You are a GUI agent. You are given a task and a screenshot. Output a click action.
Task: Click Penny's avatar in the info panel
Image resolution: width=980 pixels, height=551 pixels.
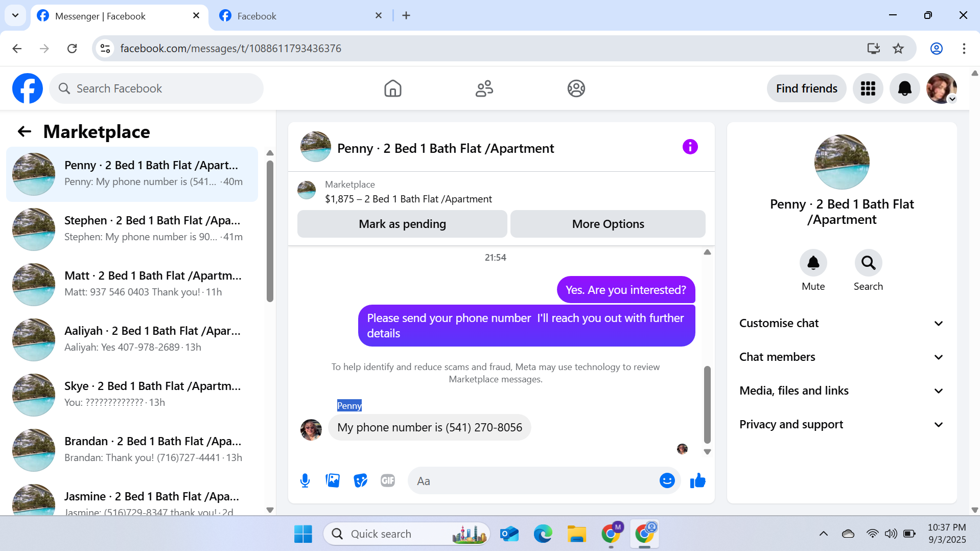[842, 162]
